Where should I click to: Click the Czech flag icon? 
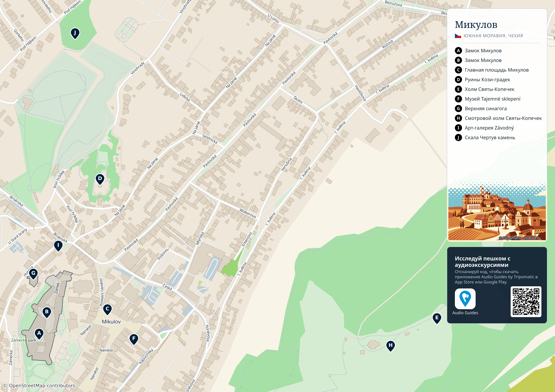click(x=458, y=36)
